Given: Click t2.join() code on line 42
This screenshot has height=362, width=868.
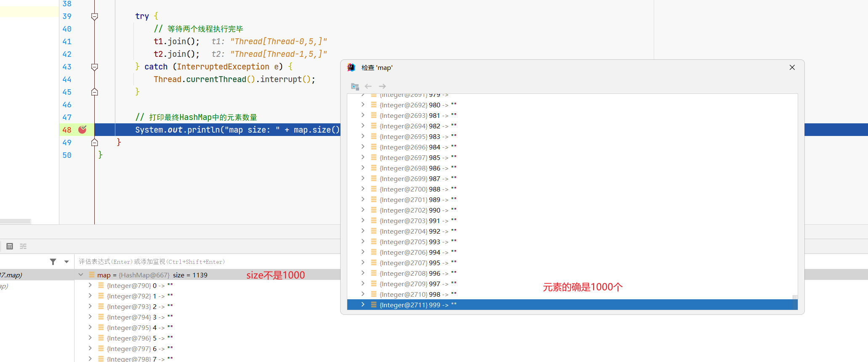Looking at the screenshot, I should pos(177,54).
